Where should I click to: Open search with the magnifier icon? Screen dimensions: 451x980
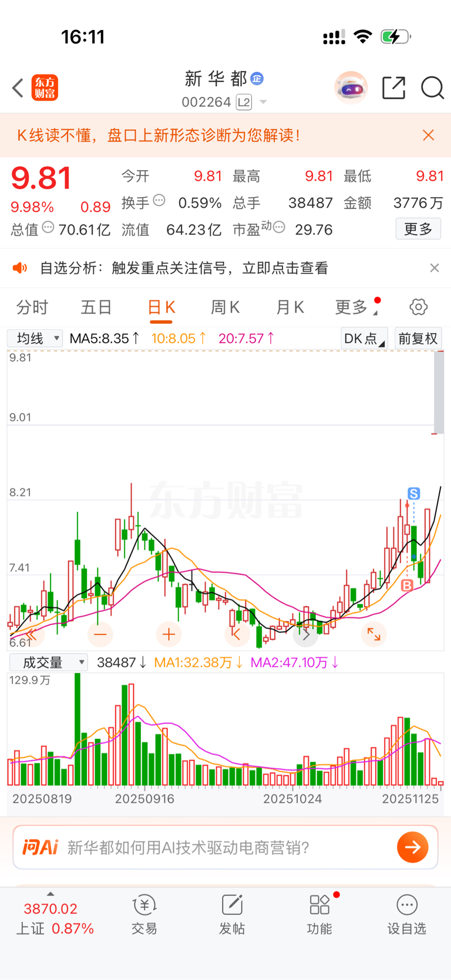(x=433, y=88)
